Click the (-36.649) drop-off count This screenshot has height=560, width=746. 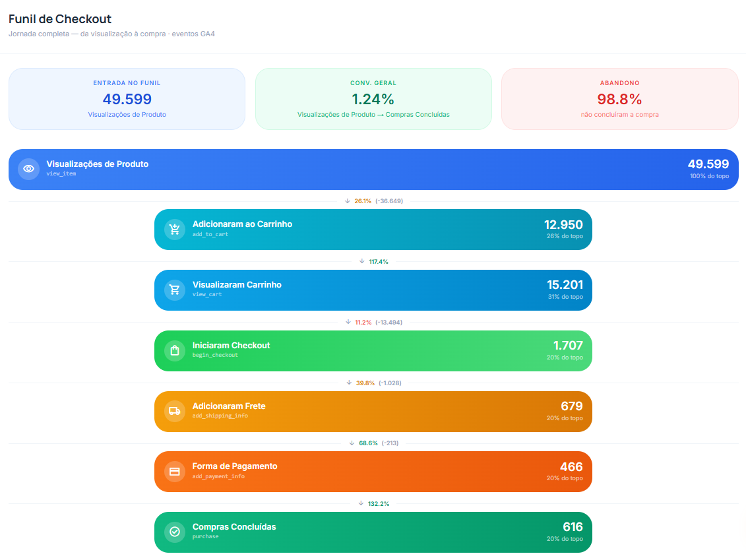click(389, 201)
